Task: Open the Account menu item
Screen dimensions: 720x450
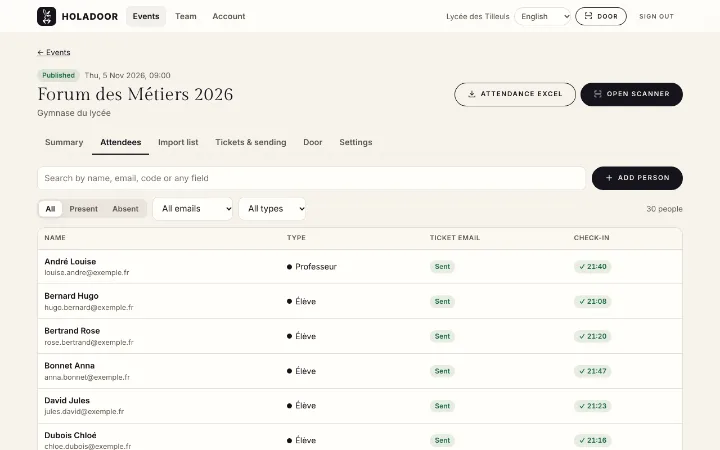Action: pos(229,17)
